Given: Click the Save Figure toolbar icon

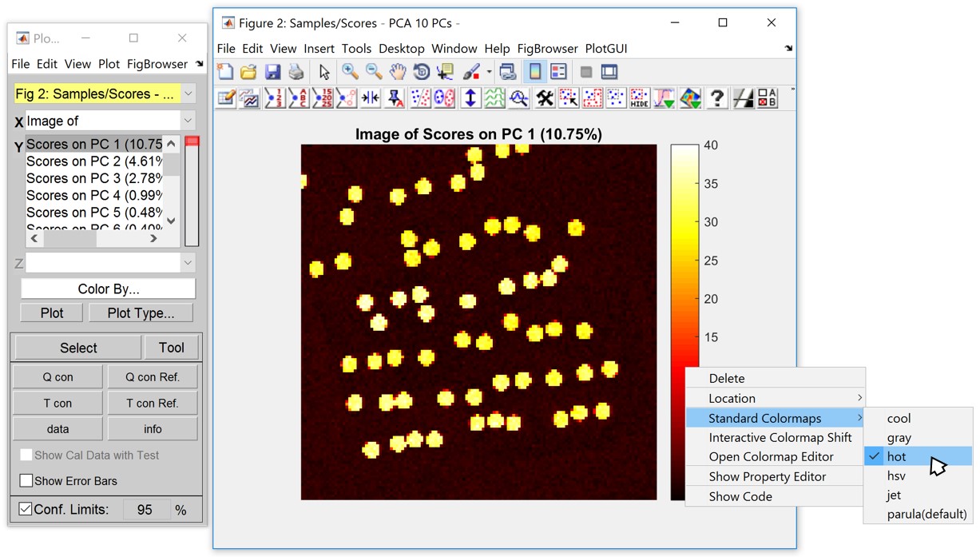Looking at the screenshot, I should 272,72.
